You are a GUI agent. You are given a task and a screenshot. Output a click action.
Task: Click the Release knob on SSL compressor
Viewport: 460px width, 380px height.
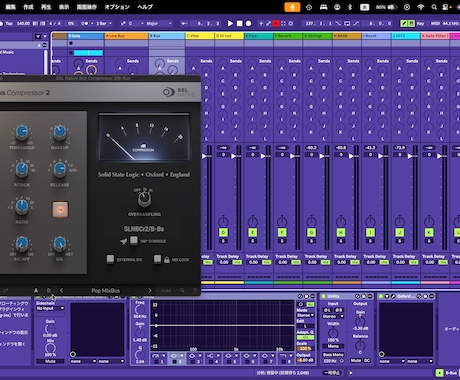[60, 169]
